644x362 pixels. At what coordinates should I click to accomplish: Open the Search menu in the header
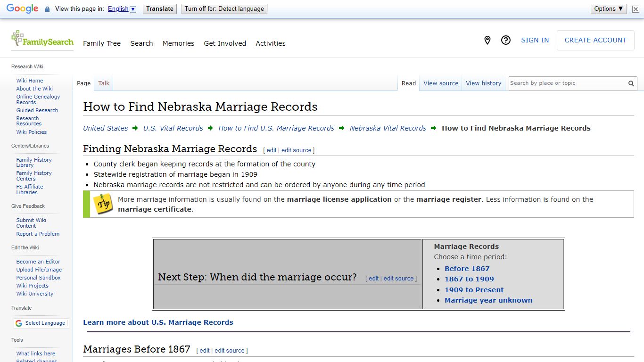pos(141,43)
